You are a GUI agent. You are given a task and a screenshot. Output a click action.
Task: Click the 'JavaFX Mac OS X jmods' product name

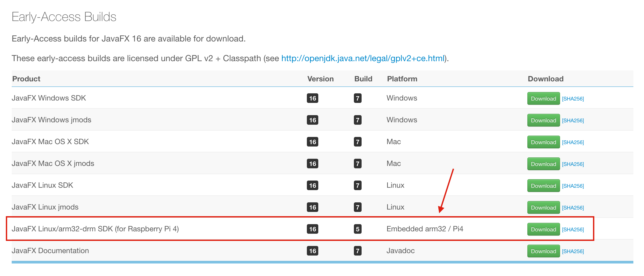pos(53,164)
